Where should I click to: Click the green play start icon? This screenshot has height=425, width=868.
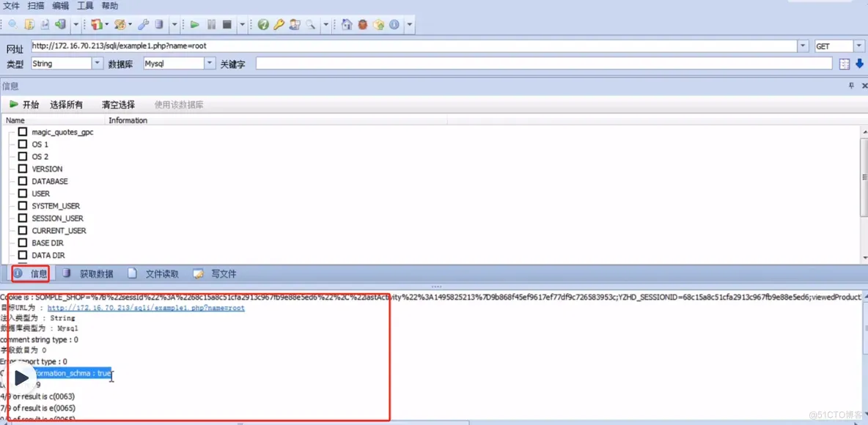point(195,24)
